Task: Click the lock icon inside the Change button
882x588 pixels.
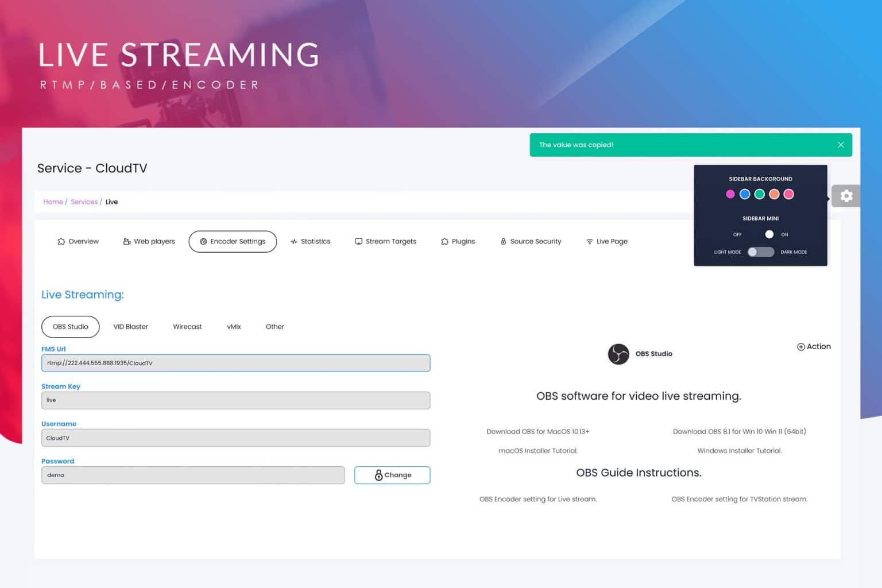Action: coord(378,475)
